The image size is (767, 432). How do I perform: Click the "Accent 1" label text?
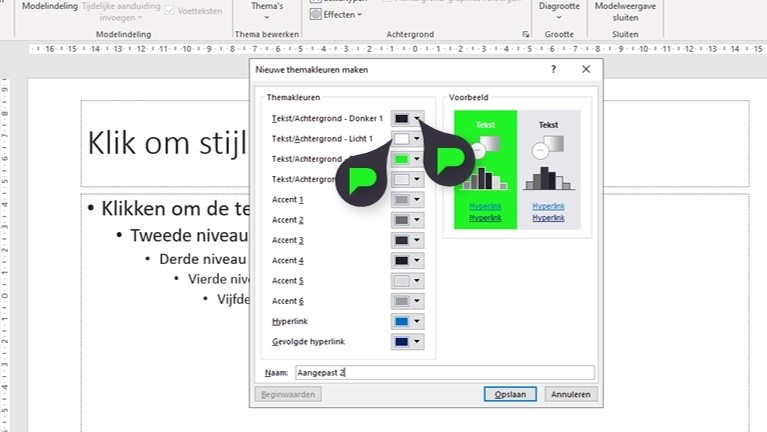click(288, 200)
